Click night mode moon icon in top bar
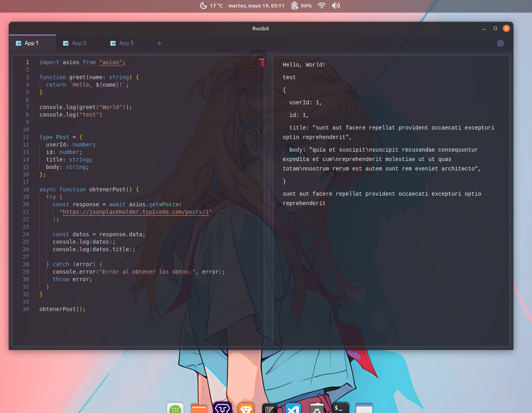The height and width of the screenshot is (413, 532). (203, 6)
